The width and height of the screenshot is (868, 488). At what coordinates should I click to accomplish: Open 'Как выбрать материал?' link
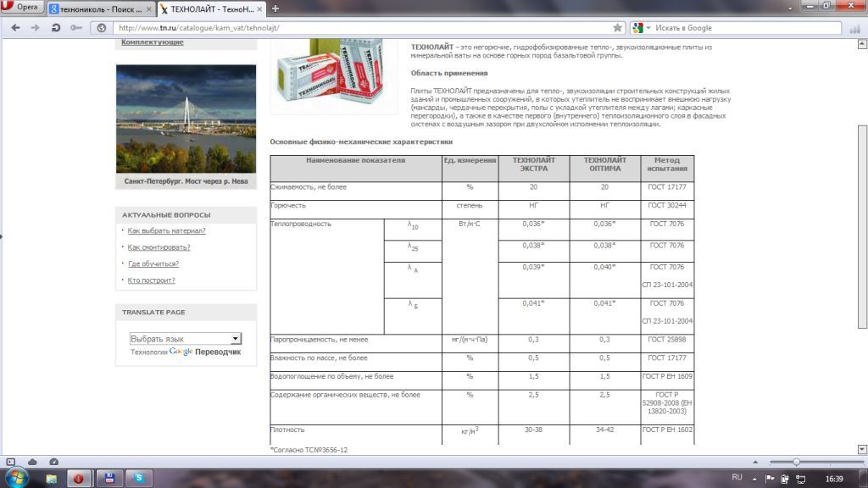pyautogui.click(x=166, y=230)
